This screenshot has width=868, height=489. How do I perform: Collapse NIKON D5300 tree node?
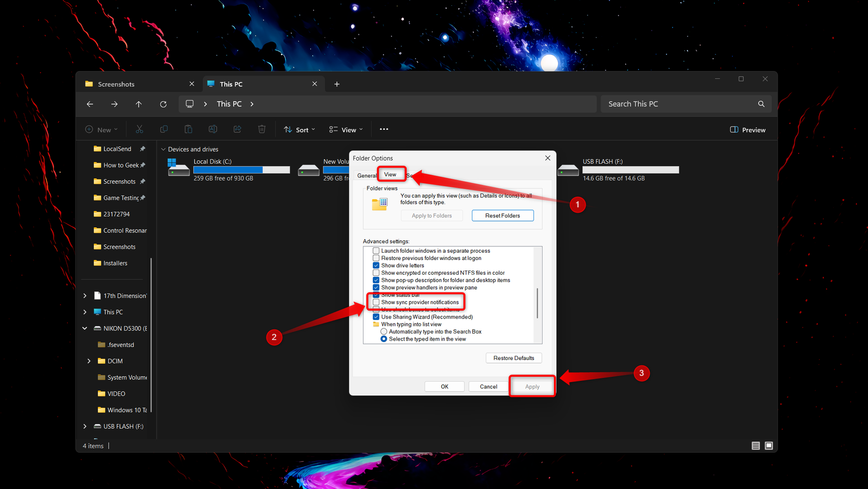point(85,328)
